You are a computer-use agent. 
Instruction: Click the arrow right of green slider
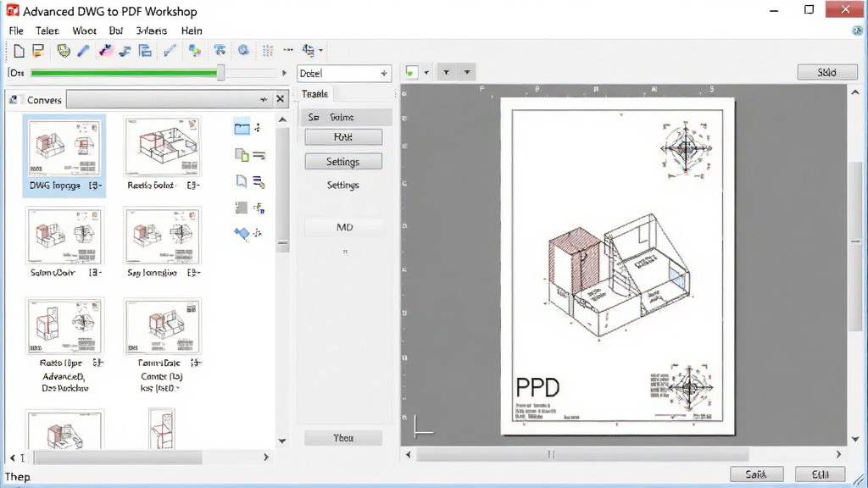pyautogui.click(x=285, y=73)
